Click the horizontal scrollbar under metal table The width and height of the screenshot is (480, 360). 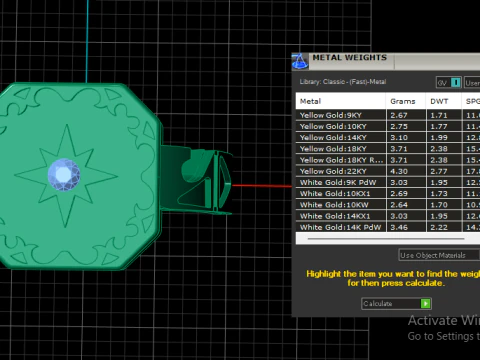[x=386, y=239]
